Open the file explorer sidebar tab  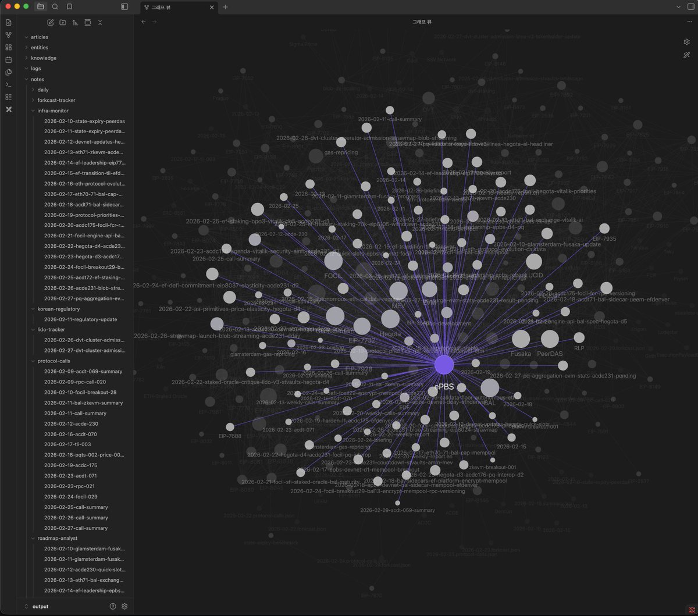pyautogui.click(x=40, y=7)
